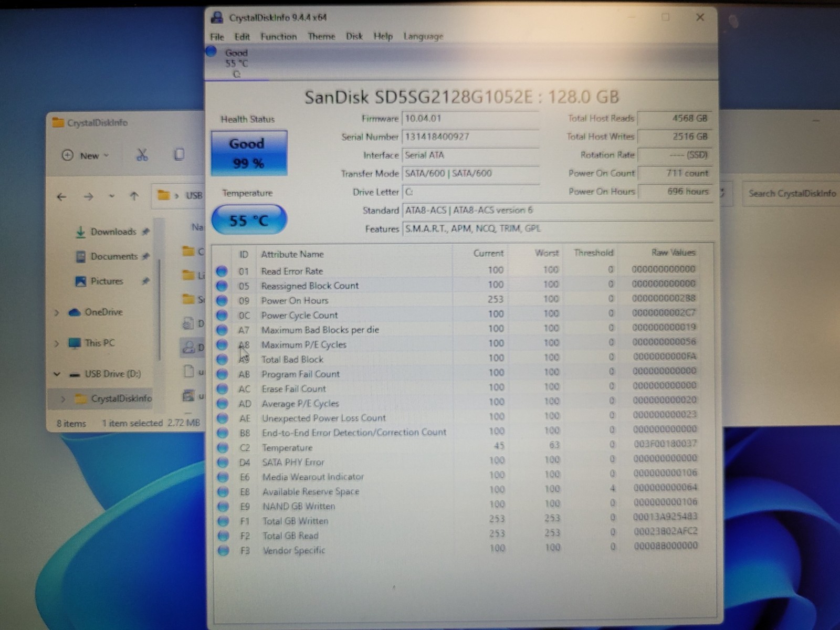The image size is (840, 630).
Task: Click the status icon for Total Bad Block
Action: click(x=222, y=359)
